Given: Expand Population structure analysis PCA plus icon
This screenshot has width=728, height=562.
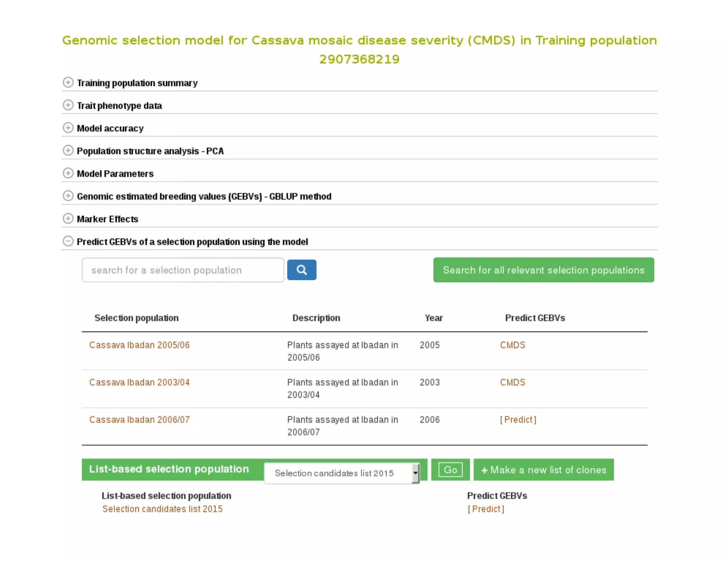Looking at the screenshot, I should click(x=68, y=151).
